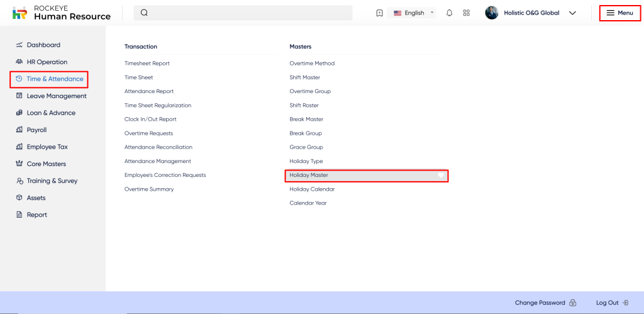Open the apps grid icon
Image resolution: width=644 pixels, height=314 pixels.
coord(466,13)
